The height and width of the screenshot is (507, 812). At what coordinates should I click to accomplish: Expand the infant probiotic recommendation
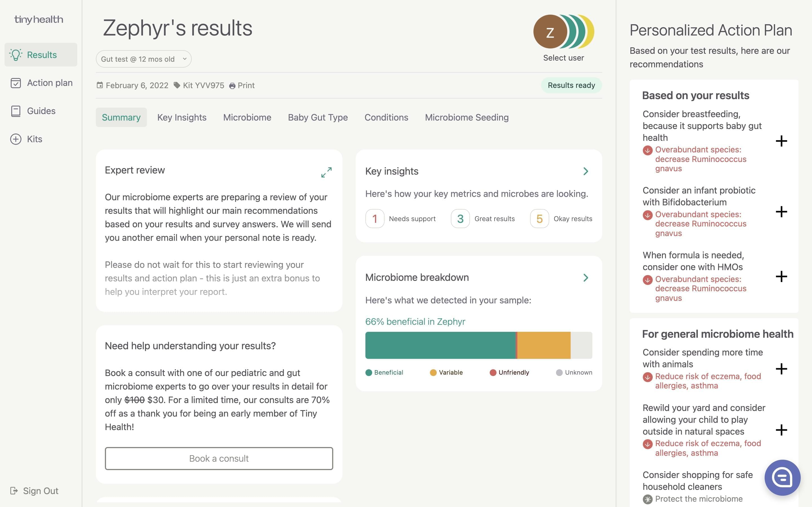781,211
